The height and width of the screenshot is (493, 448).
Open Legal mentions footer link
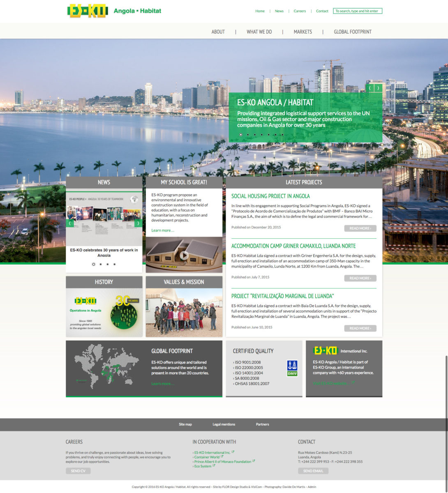click(x=224, y=424)
